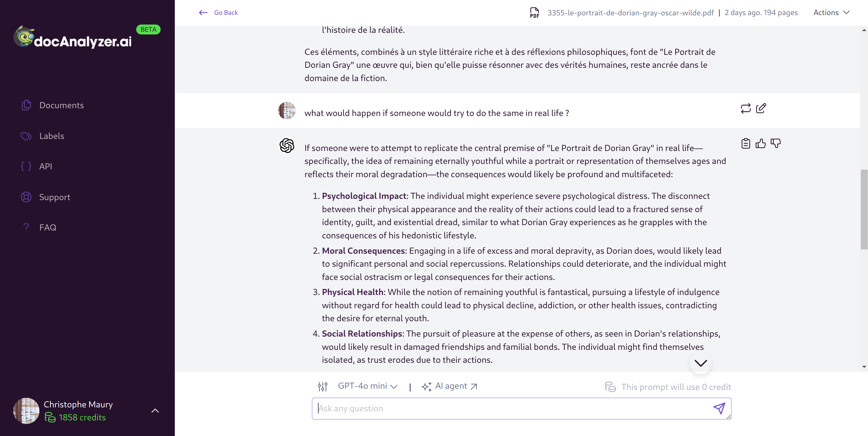
Task: Edit your submitted question
Action: [761, 108]
